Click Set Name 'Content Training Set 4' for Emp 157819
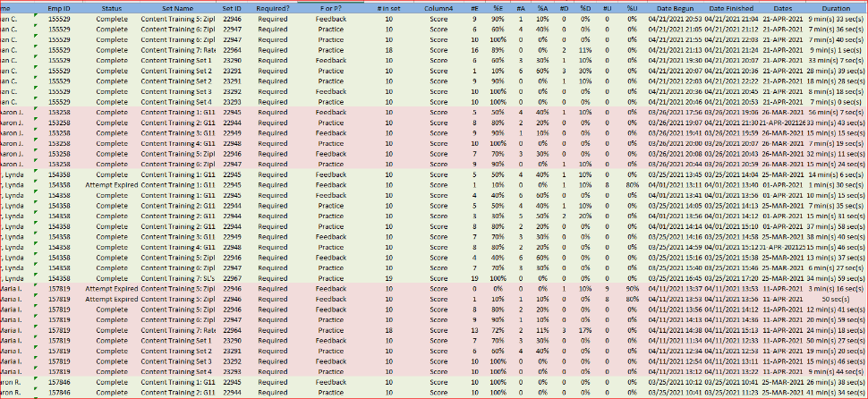This screenshot has width=868, height=399. [x=176, y=371]
